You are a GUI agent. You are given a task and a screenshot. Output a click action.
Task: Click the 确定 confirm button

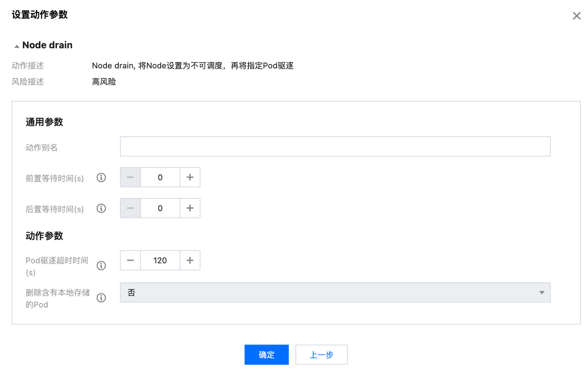(266, 355)
